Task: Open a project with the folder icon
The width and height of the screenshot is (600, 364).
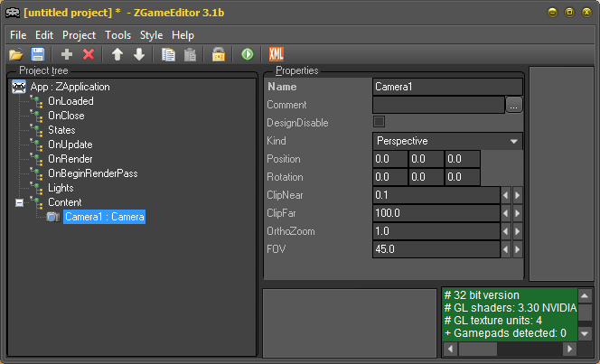Action: point(16,54)
